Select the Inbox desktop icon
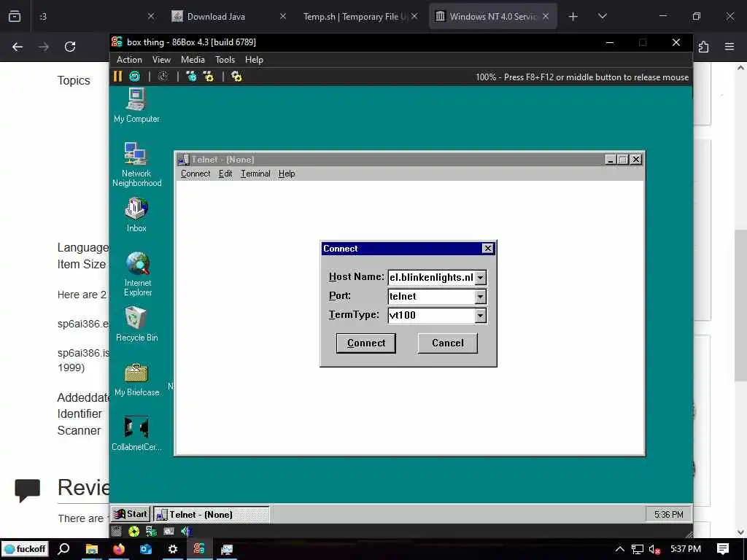Screen dimensions: 747x560 [x=136, y=214]
